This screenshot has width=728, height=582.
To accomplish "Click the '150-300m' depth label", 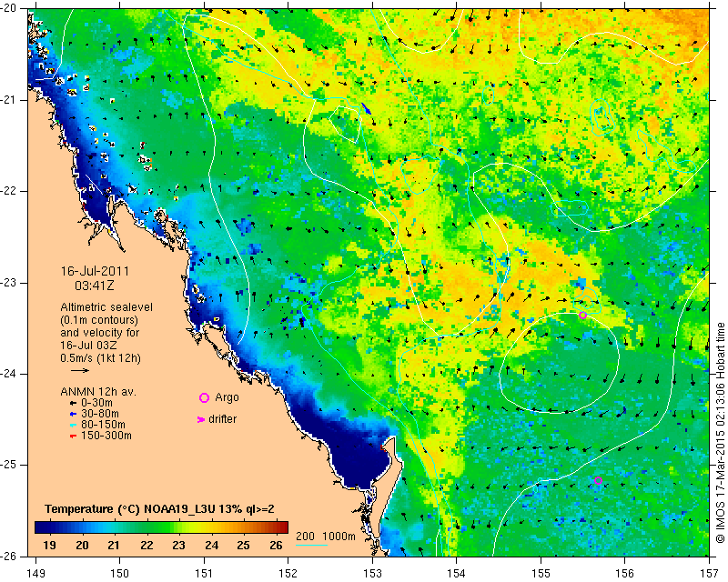I will pos(106,436).
